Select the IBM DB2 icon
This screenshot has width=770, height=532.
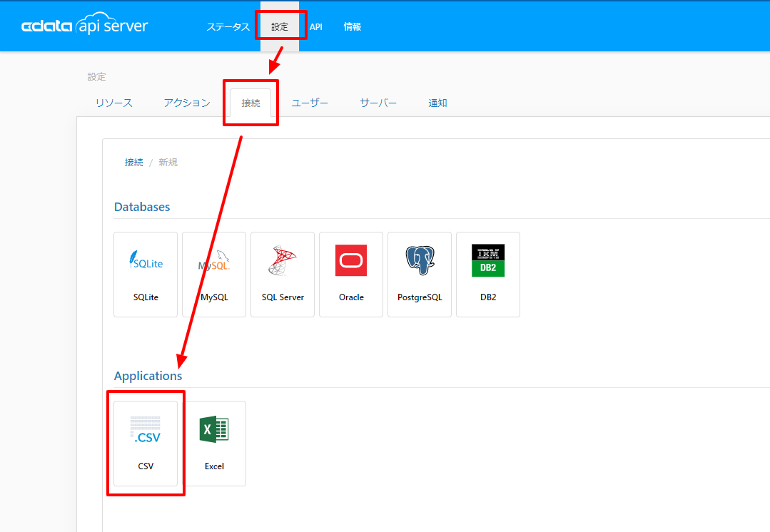[488, 260]
